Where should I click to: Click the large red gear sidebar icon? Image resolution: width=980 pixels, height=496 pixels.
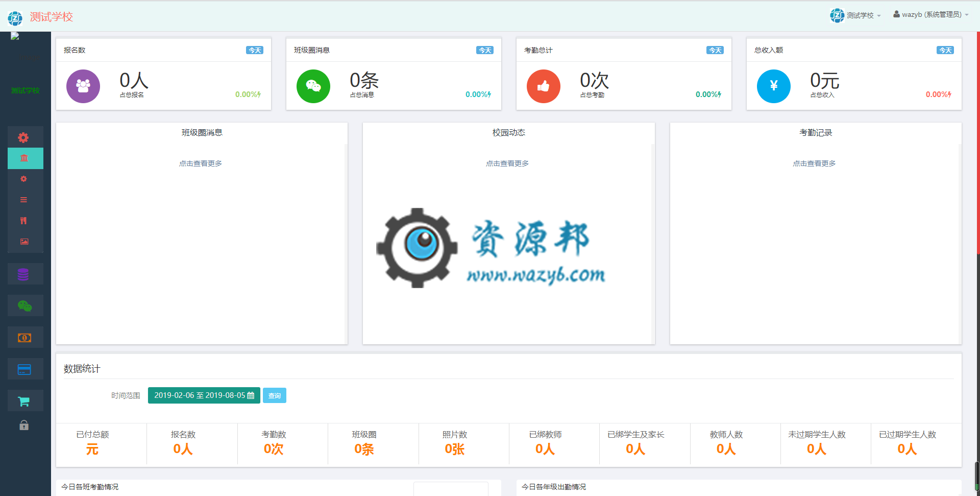[x=23, y=137]
